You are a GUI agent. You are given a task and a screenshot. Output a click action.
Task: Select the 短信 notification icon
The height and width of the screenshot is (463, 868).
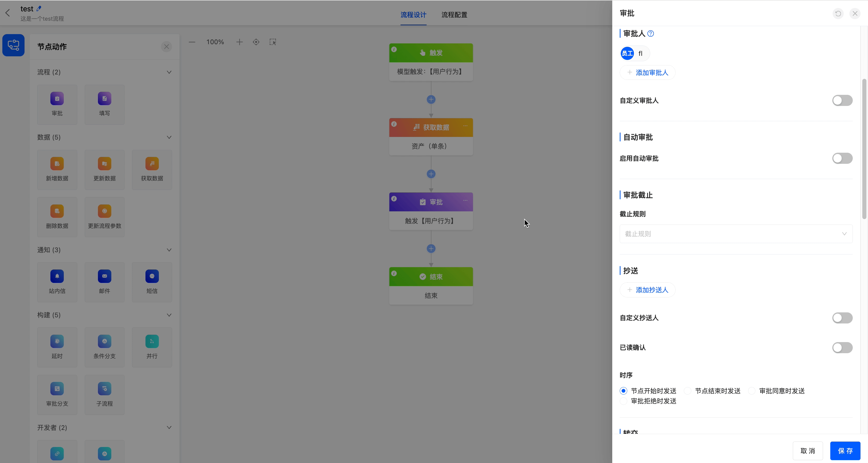[x=152, y=276]
